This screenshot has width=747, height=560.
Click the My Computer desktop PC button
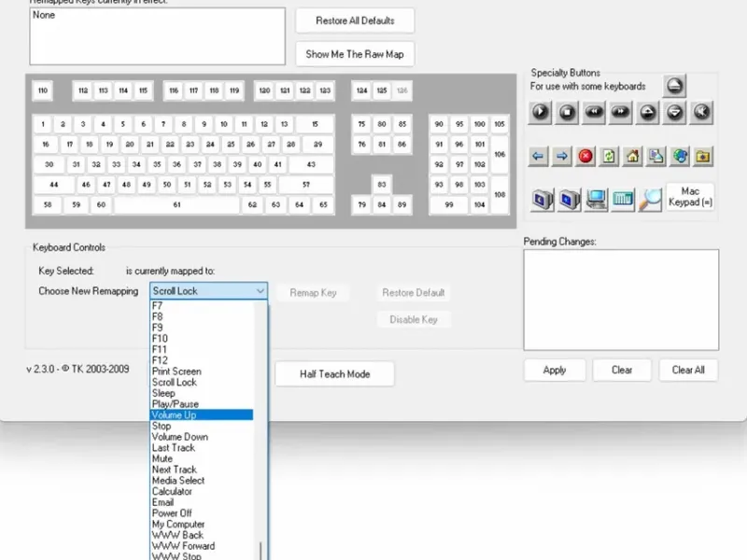(x=596, y=199)
